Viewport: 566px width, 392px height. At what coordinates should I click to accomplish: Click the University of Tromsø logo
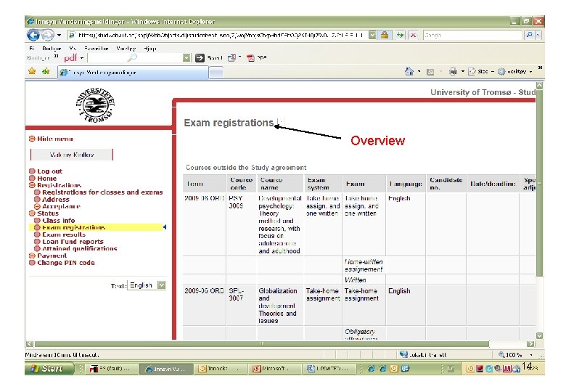[x=95, y=105]
